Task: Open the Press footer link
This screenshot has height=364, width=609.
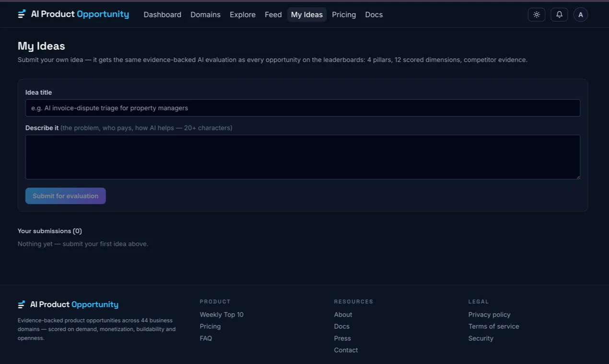Action: point(342,338)
